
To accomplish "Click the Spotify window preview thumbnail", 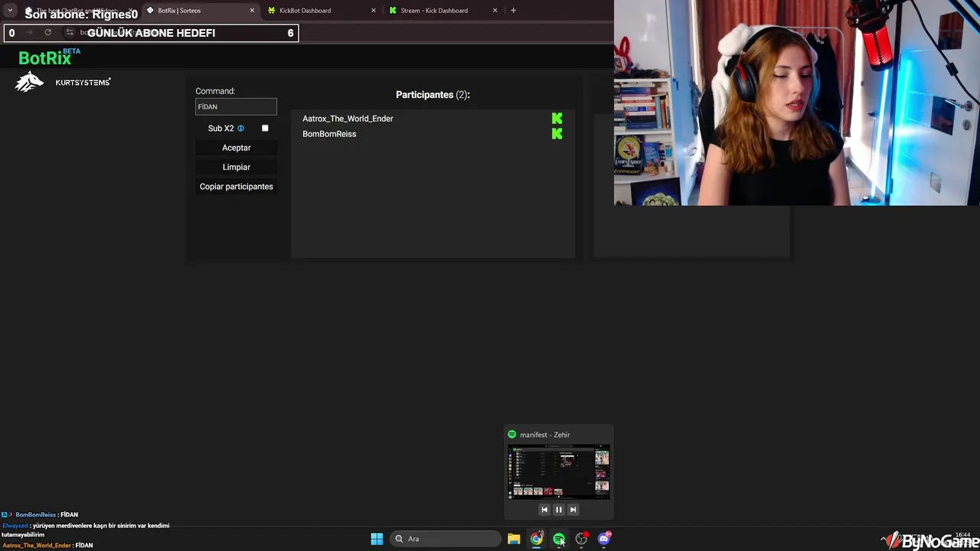I will [x=559, y=471].
